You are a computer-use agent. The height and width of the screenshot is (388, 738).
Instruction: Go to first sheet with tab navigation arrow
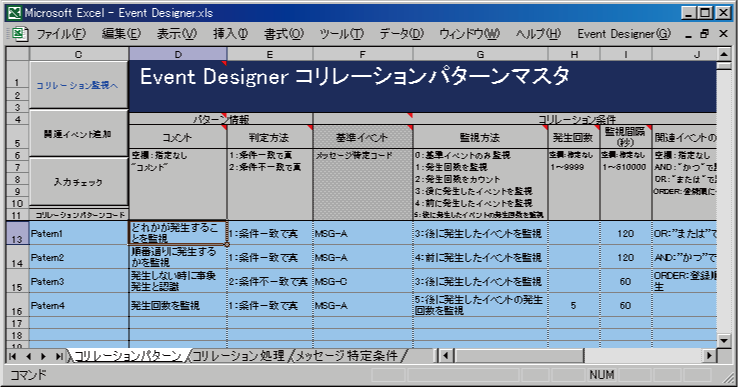(x=13, y=356)
